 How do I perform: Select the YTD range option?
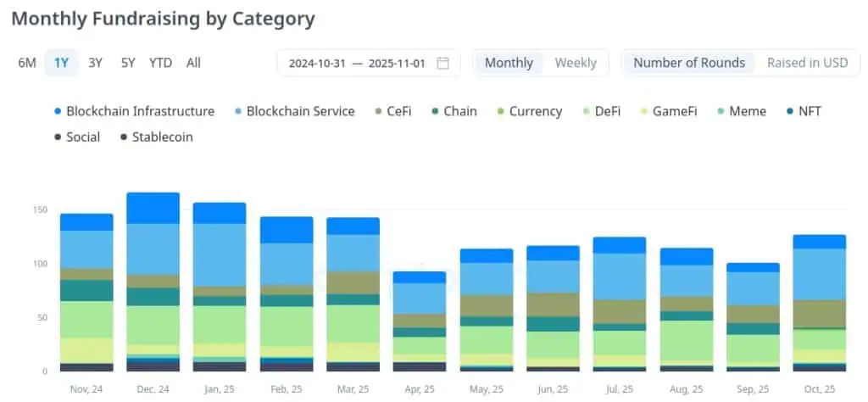point(160,63)
